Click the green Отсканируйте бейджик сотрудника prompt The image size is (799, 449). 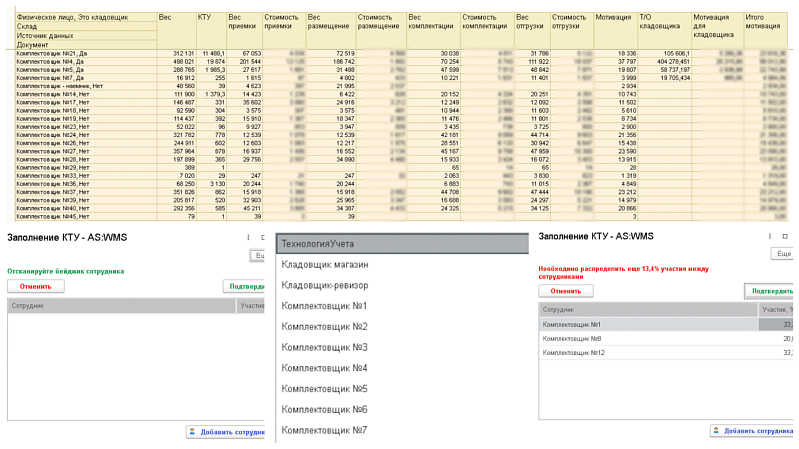pos(66,271)
